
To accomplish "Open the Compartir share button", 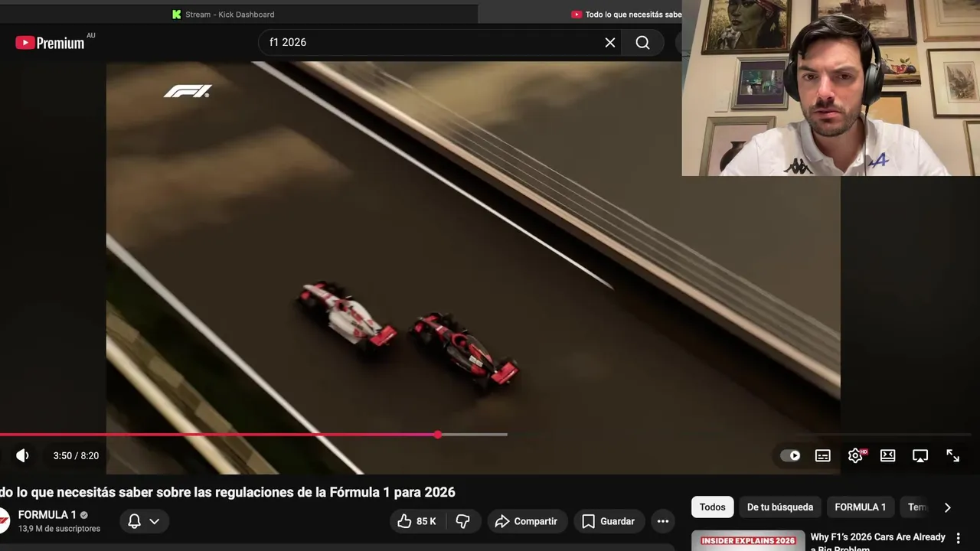I will (x=528, y=521).
